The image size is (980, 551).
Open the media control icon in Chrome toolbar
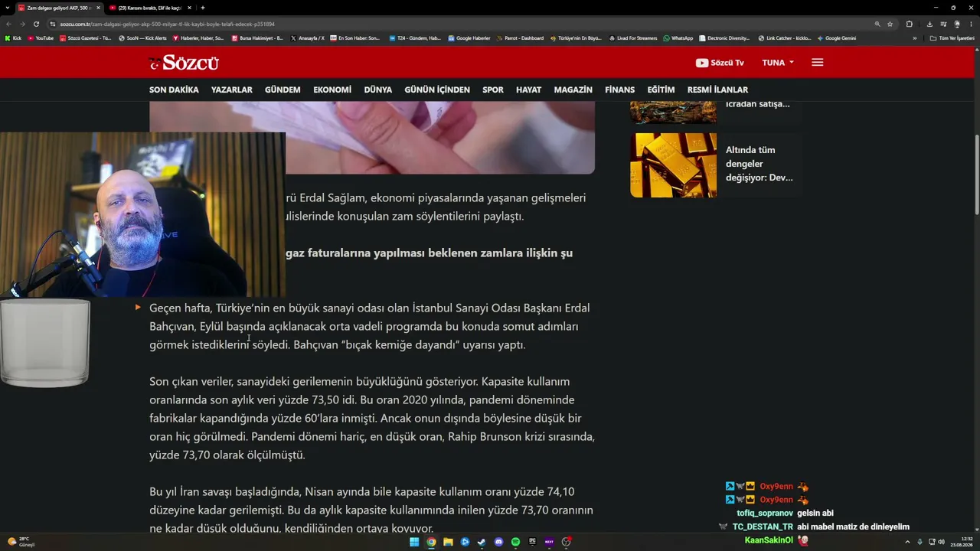(943, 24)
